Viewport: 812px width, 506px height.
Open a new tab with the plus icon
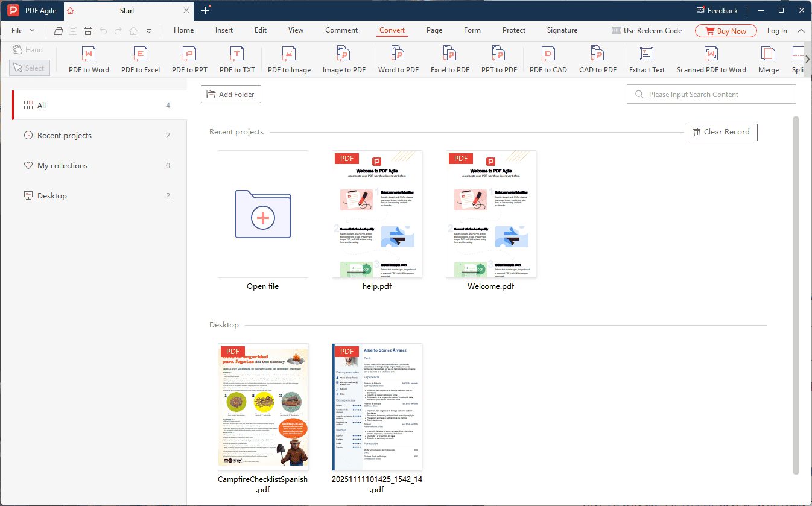tap(206, 10)
